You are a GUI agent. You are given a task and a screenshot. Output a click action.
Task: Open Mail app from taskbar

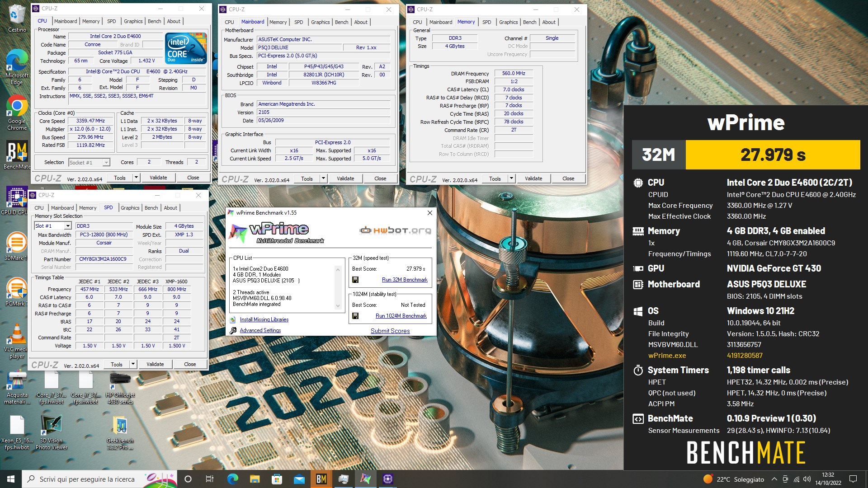[299, 479]
